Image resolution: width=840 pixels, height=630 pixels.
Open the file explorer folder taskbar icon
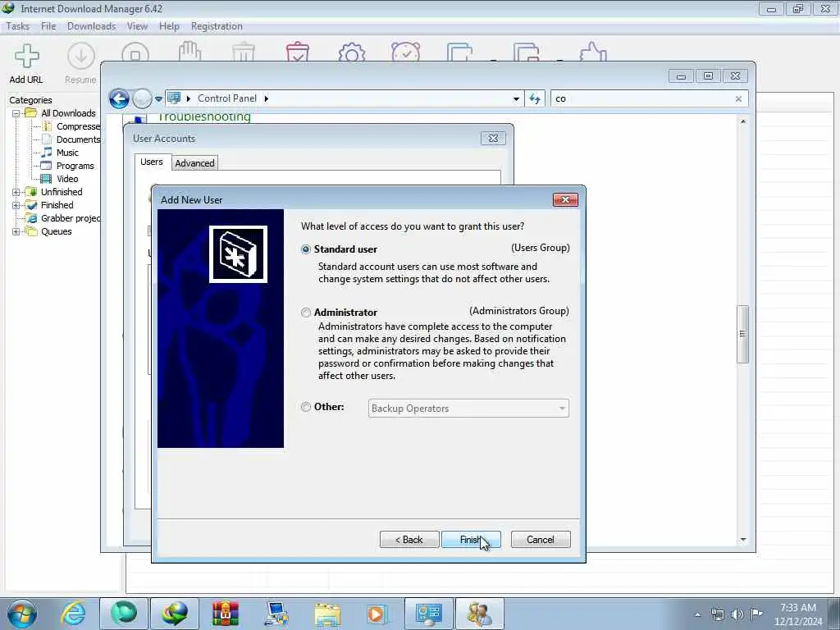327,614
